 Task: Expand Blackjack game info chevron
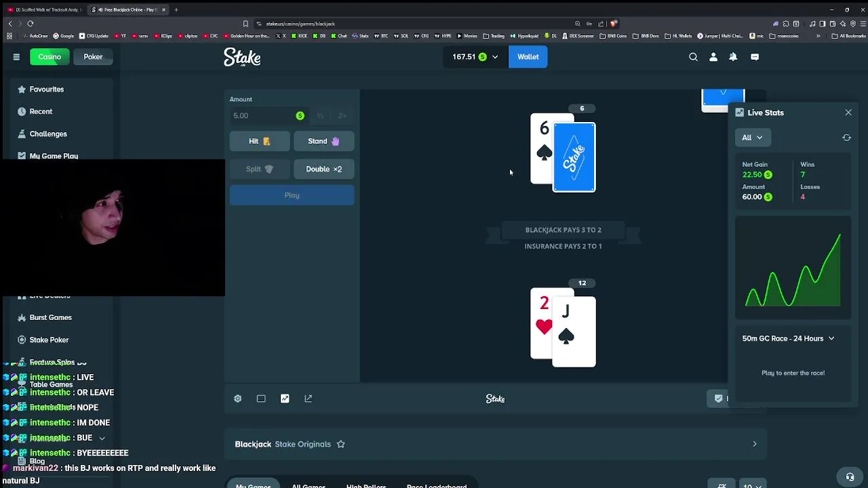coord(754,444)
